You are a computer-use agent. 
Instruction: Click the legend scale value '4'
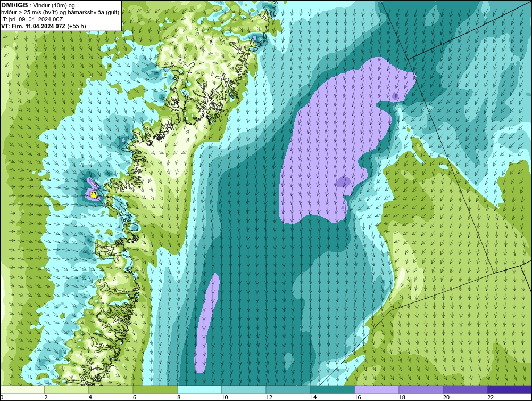(90, 398)
